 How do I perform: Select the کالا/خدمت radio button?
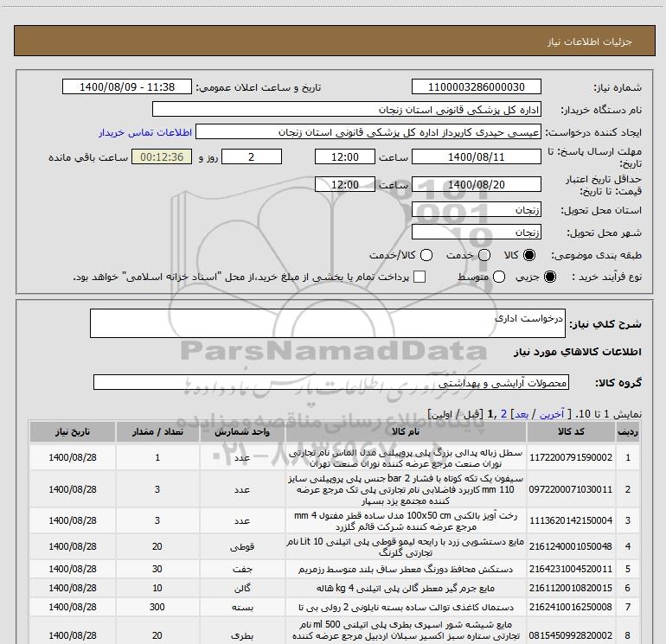click(426, 255)
